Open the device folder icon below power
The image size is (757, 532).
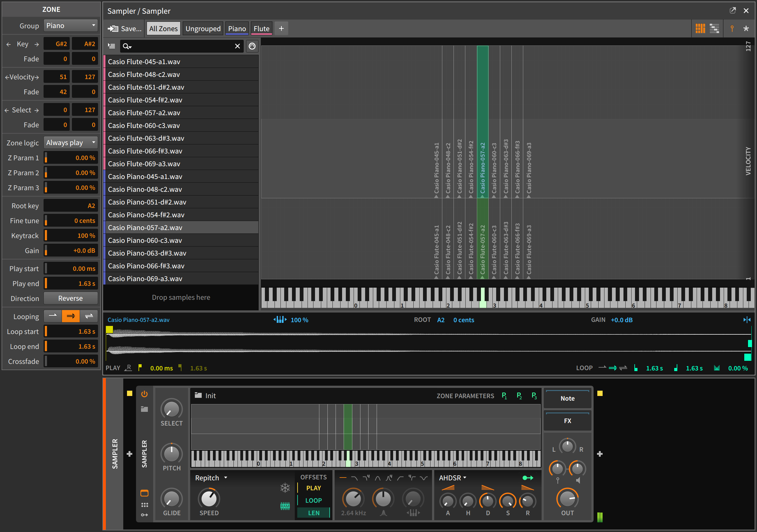[x=144, y=409]
